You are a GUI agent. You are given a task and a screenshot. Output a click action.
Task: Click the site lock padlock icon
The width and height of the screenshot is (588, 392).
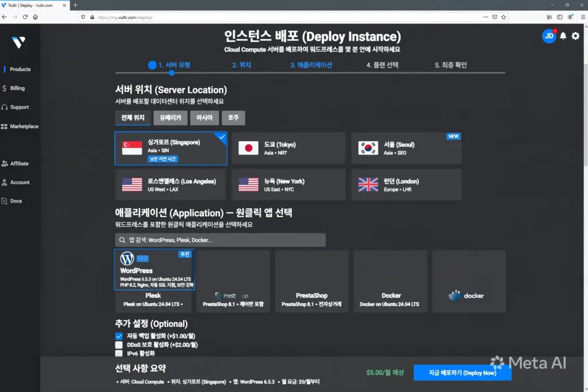coord(92,17)
